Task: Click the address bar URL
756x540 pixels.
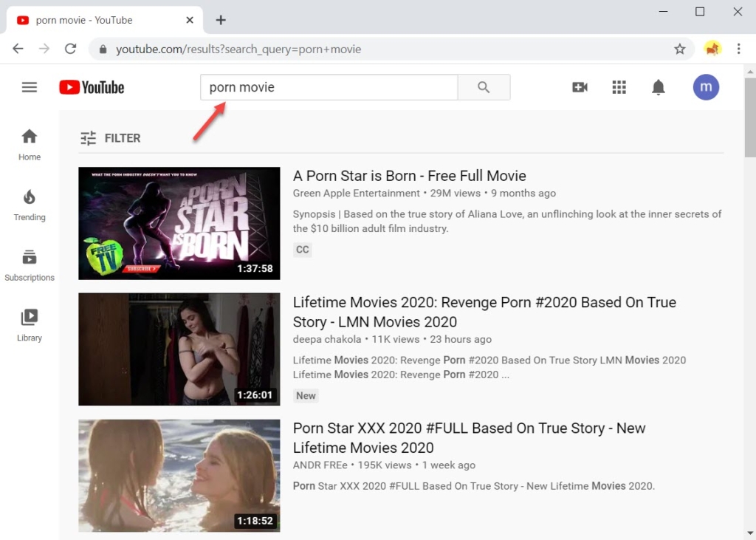Action: click(238, 49)
